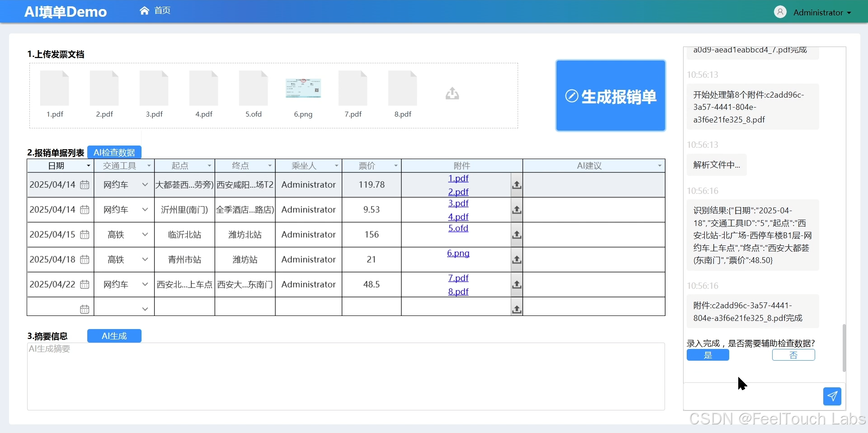Open calendar picker for 2025/04/22 row
Viewport: 868px width, 433px height.
[x=85, y=284]
